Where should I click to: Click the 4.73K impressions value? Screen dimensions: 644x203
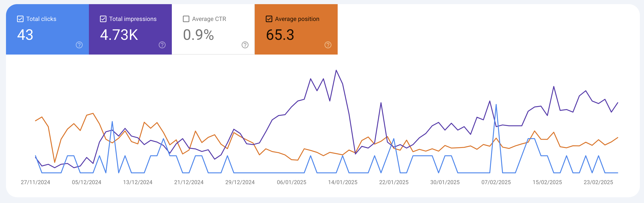119,35
